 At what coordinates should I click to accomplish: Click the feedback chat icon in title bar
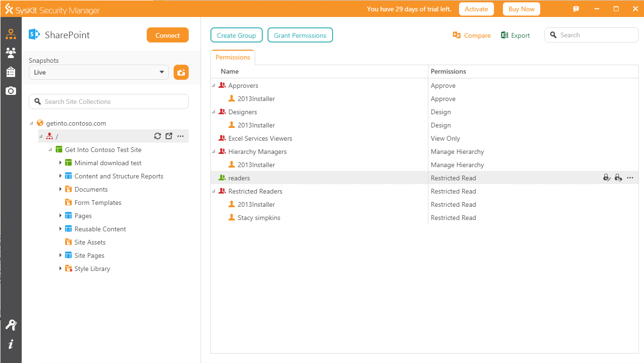pyautogui.click(x=576, y=9)
